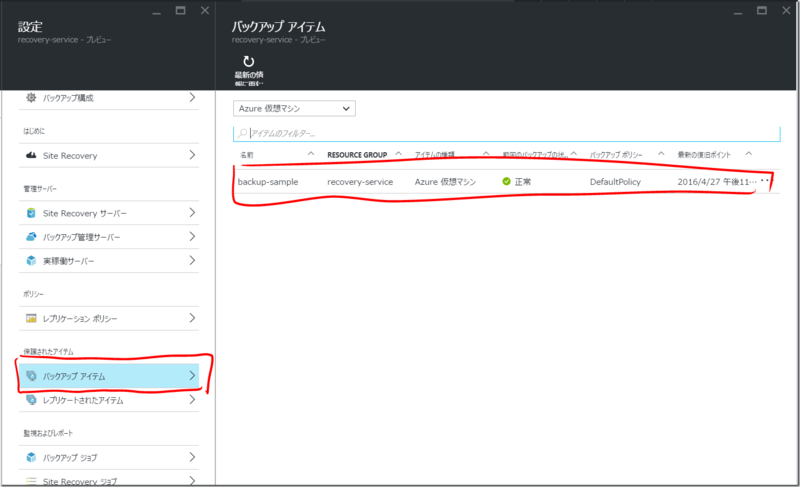The width and height of the screenshot is (800, 487).
Task: Select バックアップ ジョブ menu item
Action: tap(109, 457)
